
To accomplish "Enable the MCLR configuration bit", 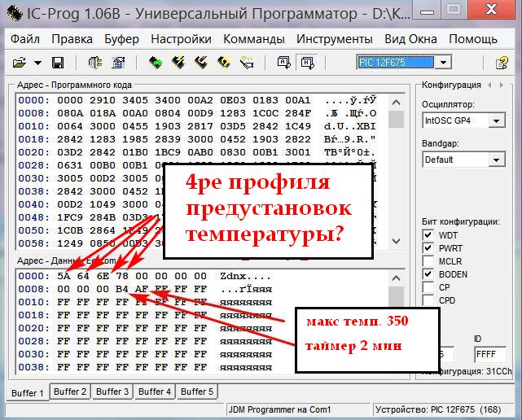I will pyautogui.click(x=428, y=261).
